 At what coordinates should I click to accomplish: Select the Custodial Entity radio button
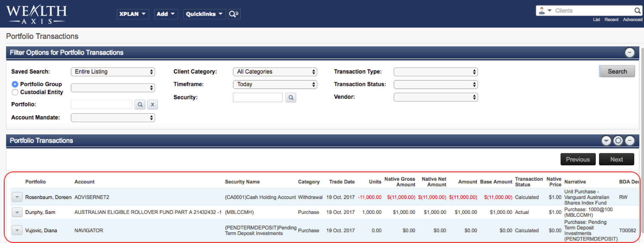click(15, 92)
